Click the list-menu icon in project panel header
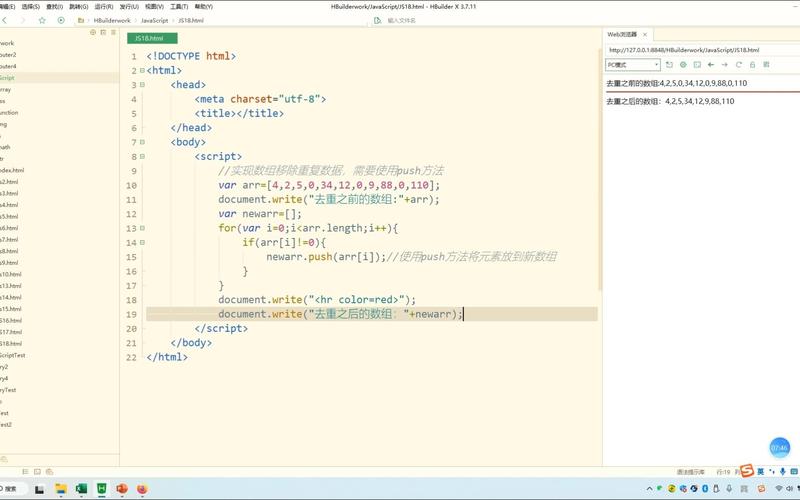 tap(113, 32)
